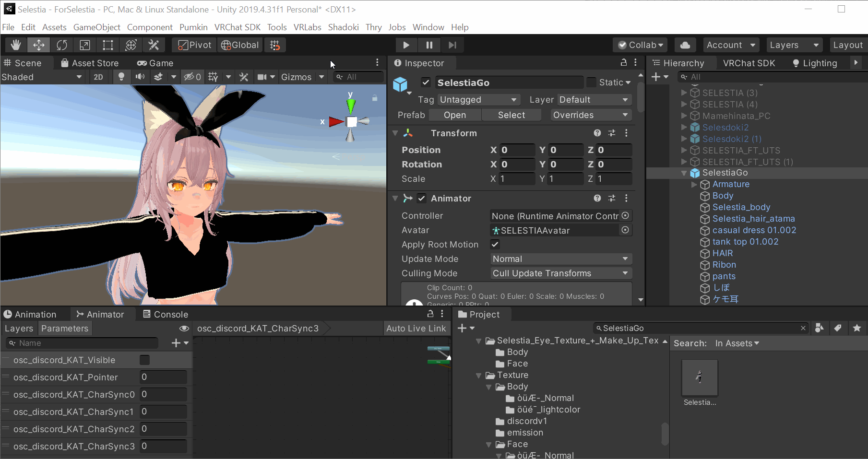
Task: Open the Tag dropdown
Action: point(479,100)
